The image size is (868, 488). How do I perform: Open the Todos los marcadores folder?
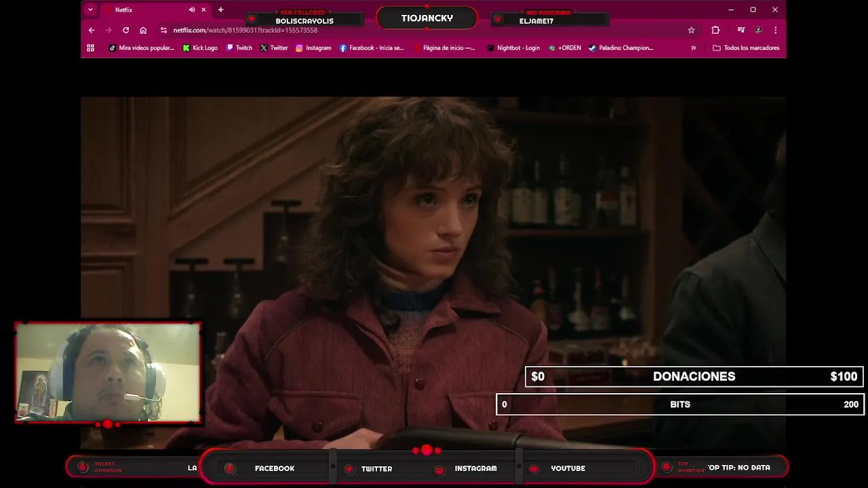(x=746, y=47)
